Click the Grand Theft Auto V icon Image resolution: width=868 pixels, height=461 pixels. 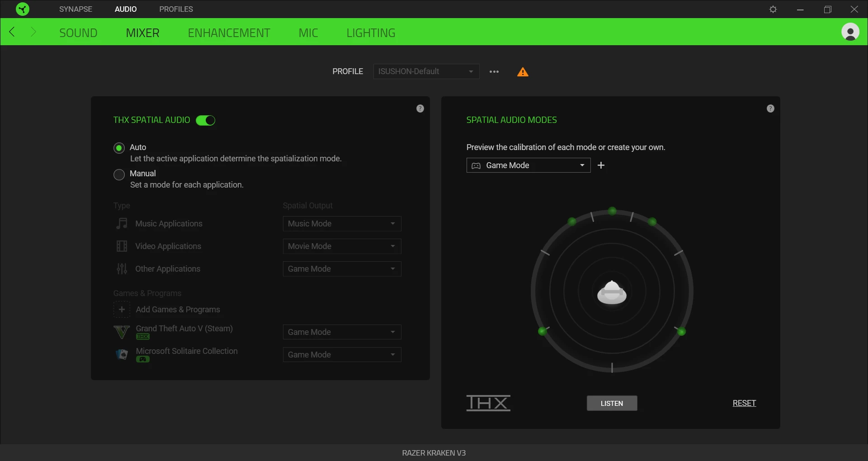[122, 332]
